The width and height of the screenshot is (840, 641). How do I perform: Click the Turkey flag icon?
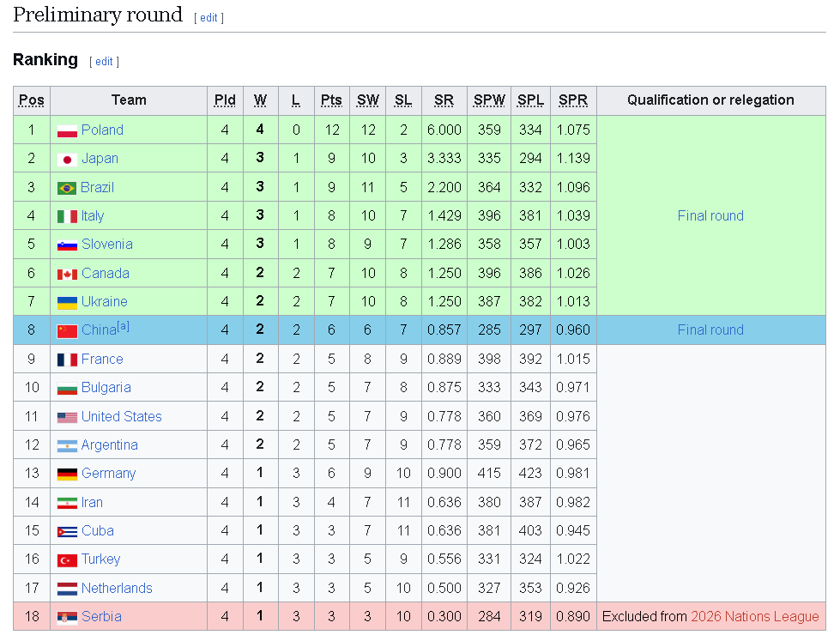tap(67, 560)
